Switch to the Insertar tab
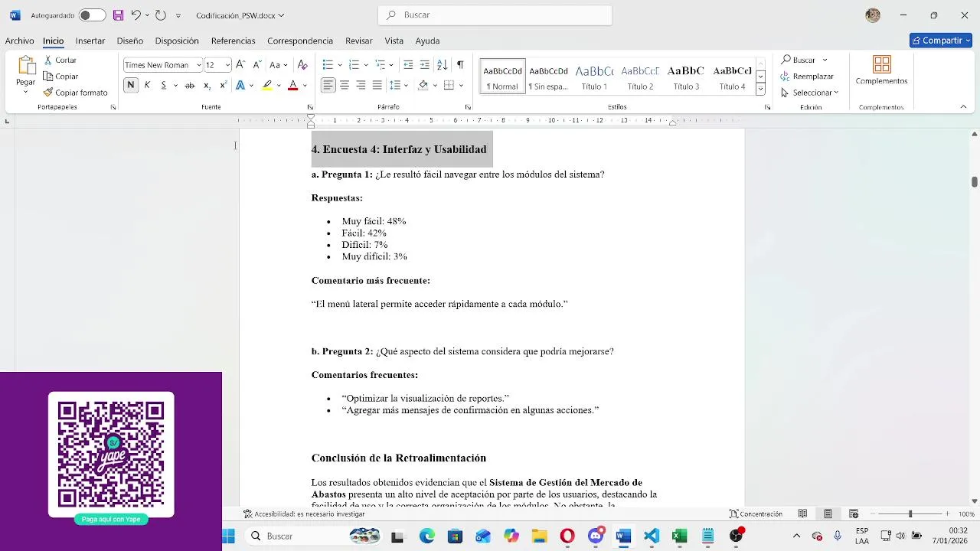The width and height of the screenshot is (980, 551). click(90, 41)
